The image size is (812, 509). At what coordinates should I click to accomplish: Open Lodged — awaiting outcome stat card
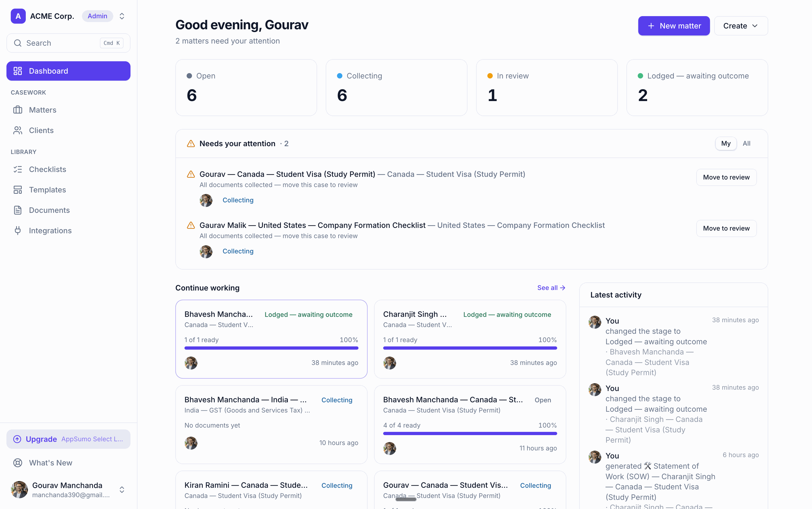[x=697, y=88]
